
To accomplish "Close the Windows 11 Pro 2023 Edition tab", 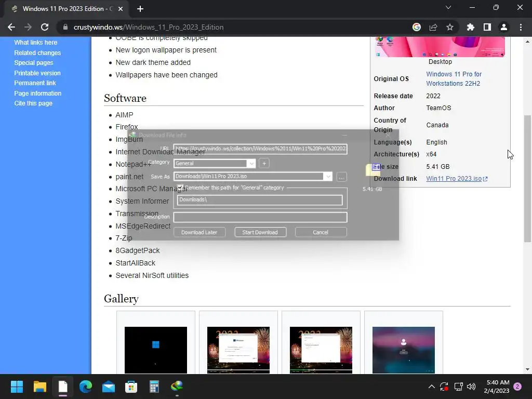I will (x=121, y=9).
